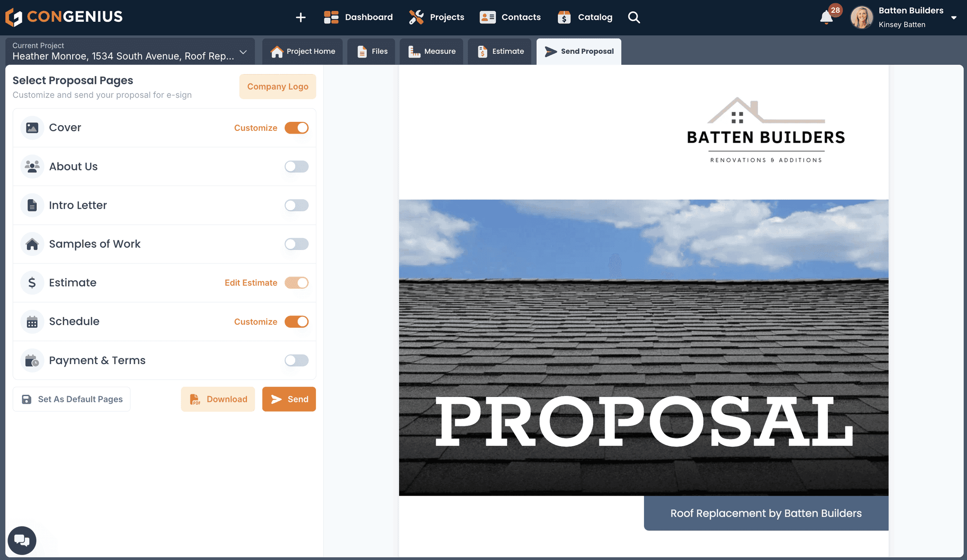Click the Dashboard grid icon
This screenshot has width=967, height=560.
(332, 17)
